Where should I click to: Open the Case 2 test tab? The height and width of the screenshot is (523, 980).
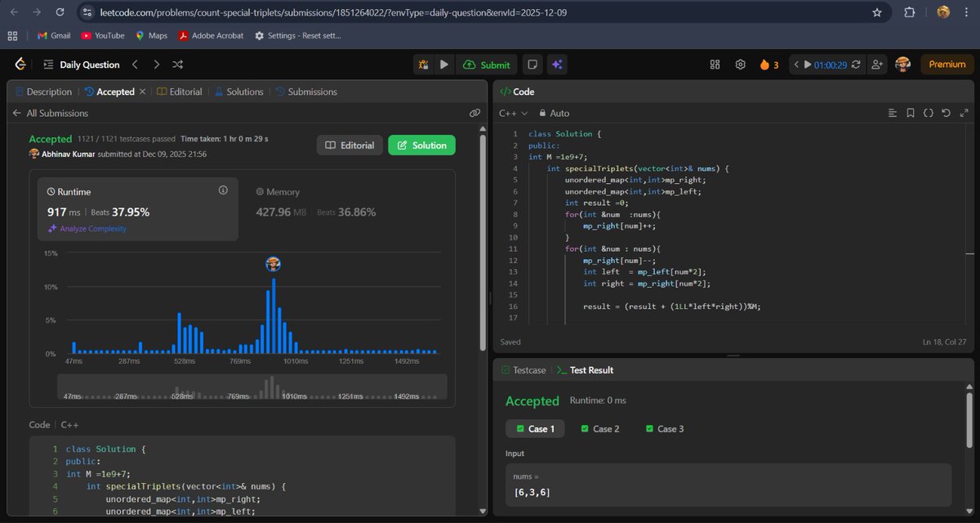pyautogui.click(x=600, y=428)
